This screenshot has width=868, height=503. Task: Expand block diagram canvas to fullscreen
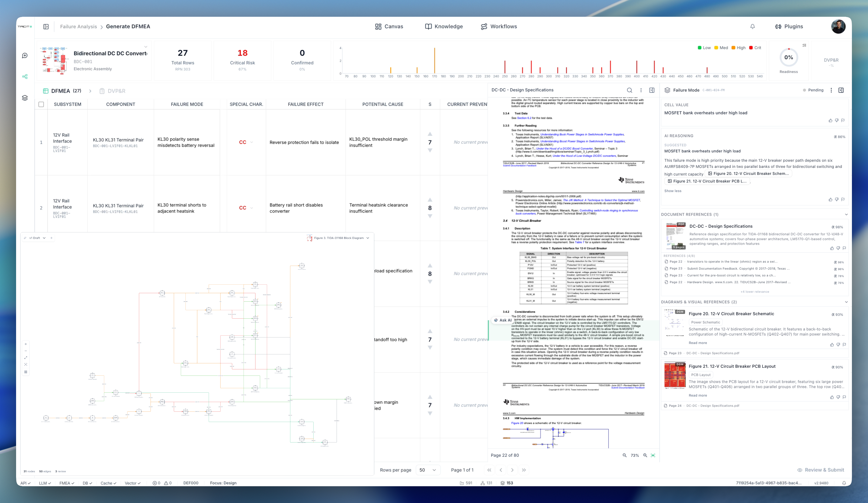[x=25, y=358]
